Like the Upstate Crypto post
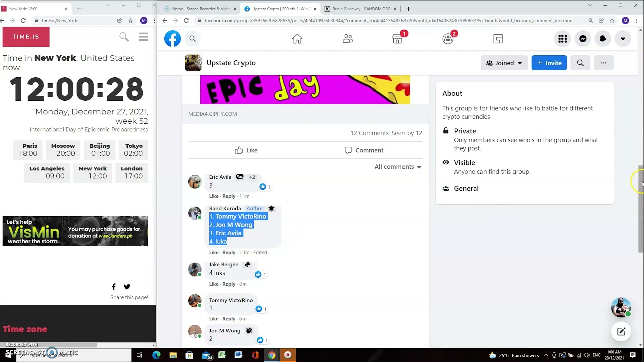This screenshot has width=644, height=362. (246, 150)
